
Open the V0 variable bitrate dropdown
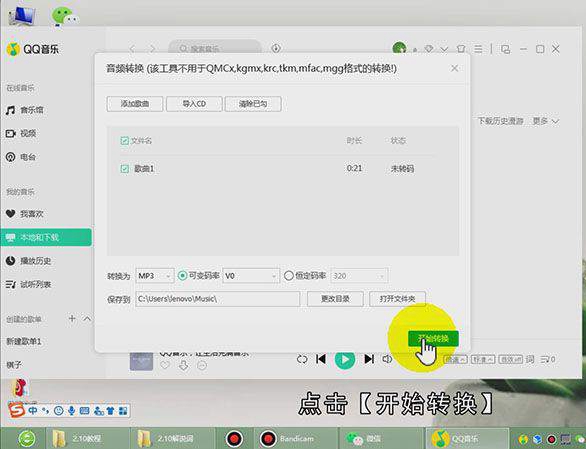coord(251,276)
